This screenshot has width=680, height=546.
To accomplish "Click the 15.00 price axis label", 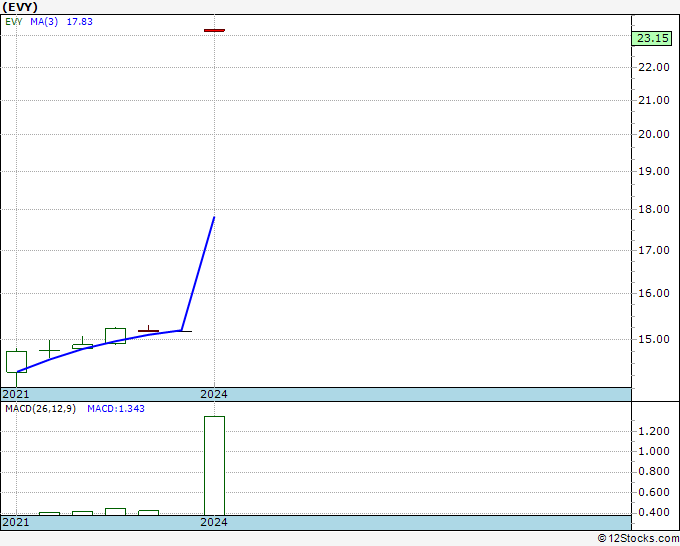I will [654, 339].
